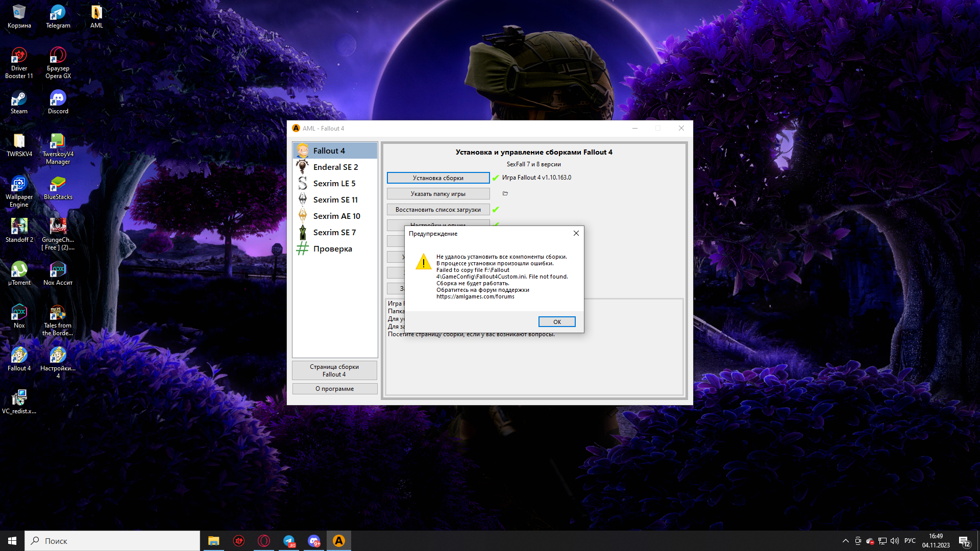
Task: Click the Telegram icon in the taskbar
Action: click(289, 541)
